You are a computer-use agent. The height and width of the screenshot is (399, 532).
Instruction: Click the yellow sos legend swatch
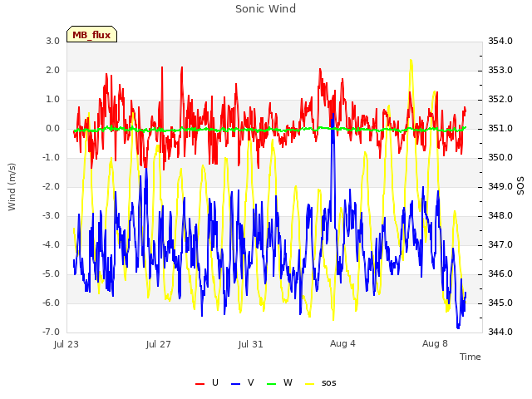[x=310, y=384]
